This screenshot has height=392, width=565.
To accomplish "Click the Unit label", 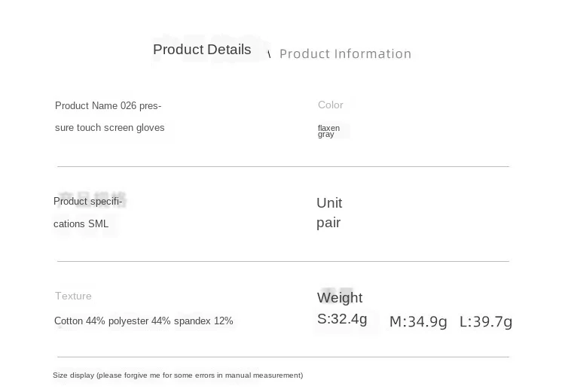I will (329, 203).
